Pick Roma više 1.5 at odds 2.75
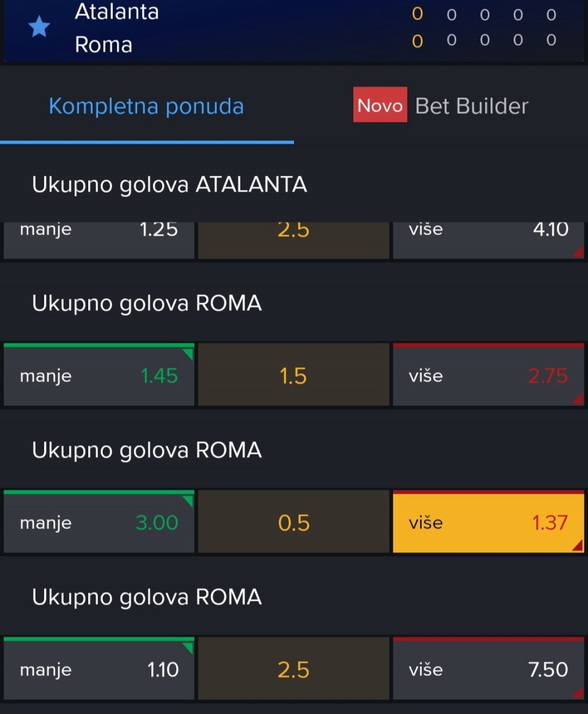Viewport: 588px width, 714px height. [x=488, y=375]
